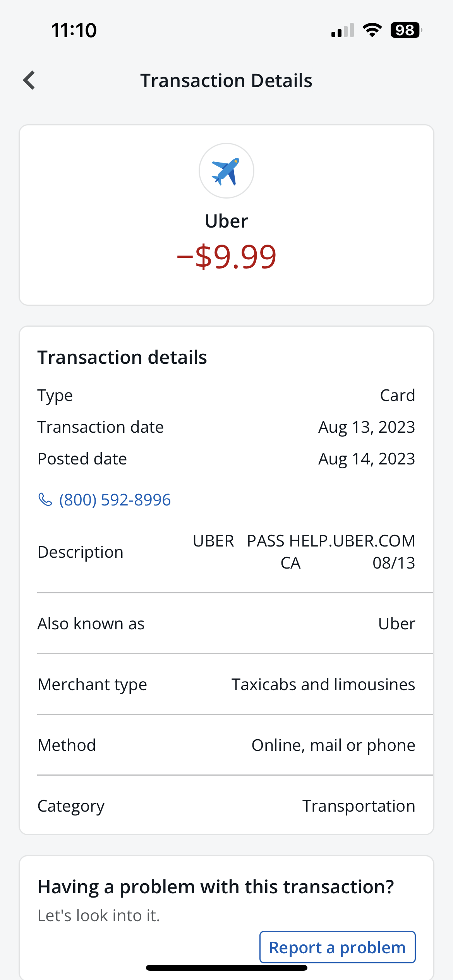453x980 pixels.
Task: Tap the Wi-Fi status icon
Action: [372, 30]
